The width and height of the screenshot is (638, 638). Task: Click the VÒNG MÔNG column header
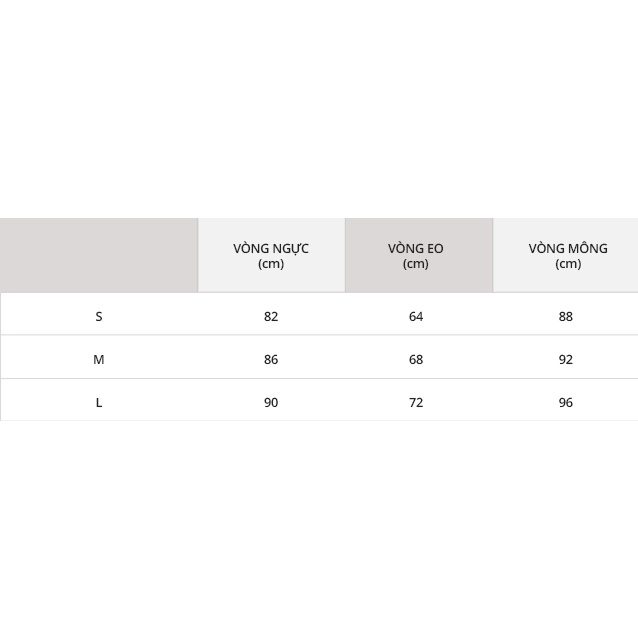(x=567, y=248)
